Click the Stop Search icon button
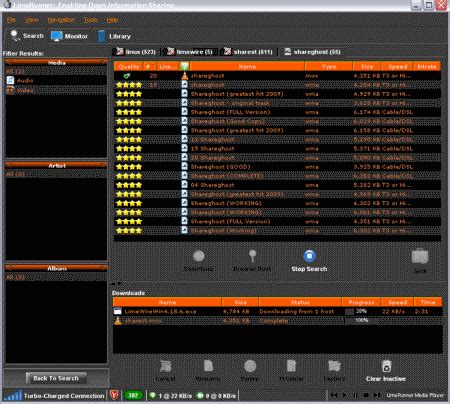The image size is (450, 404). pos(309,256)
